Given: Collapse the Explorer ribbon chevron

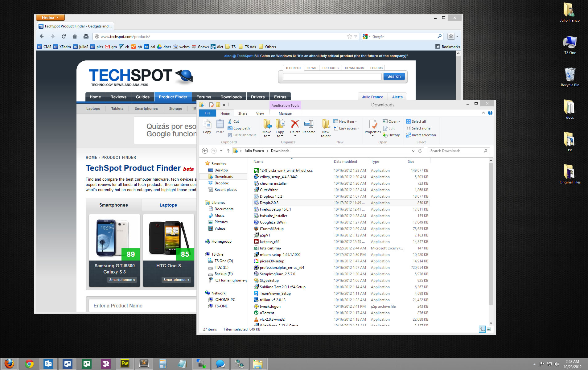Looking at the screenshot, I should point(483,113).
